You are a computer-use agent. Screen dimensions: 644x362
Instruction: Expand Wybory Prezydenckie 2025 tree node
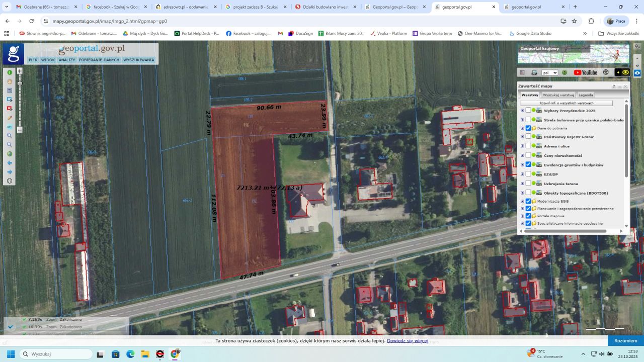pos(522,111)
